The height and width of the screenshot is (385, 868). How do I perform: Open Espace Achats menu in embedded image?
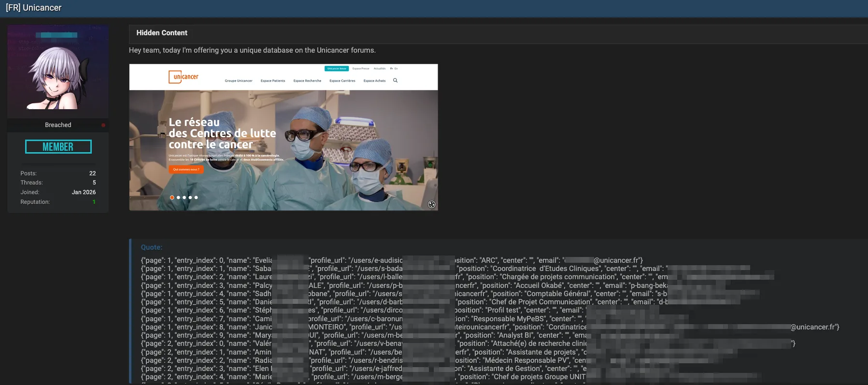(x=374, y=81)
